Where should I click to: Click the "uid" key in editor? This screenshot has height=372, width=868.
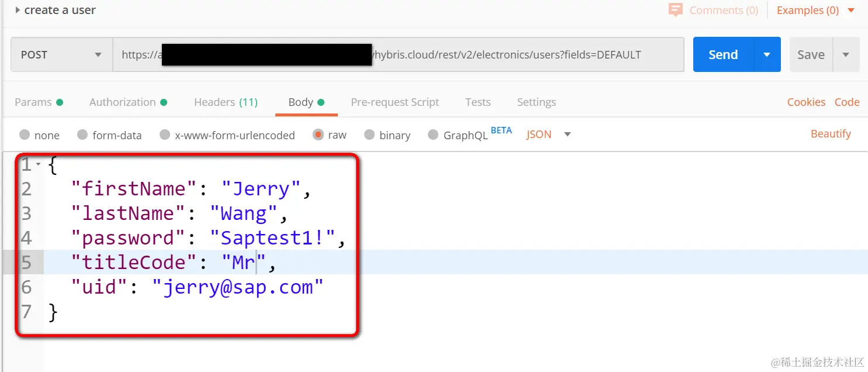[99, 287]
